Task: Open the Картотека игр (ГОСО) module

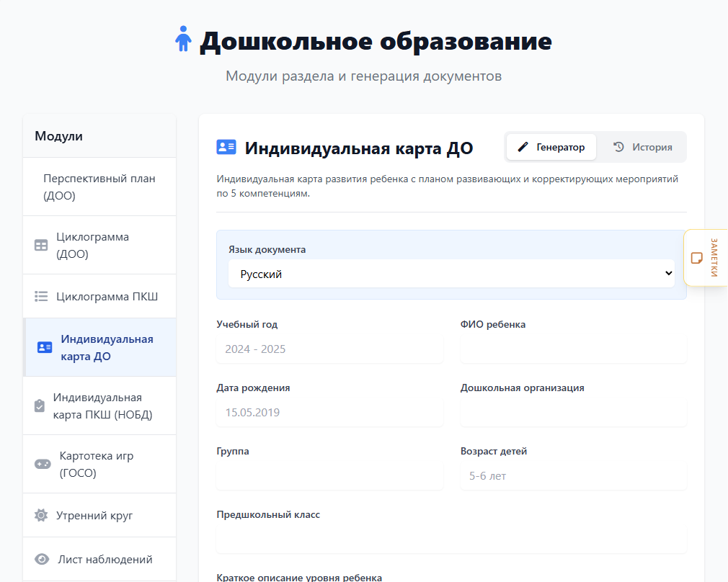Action: click(99, 464)
